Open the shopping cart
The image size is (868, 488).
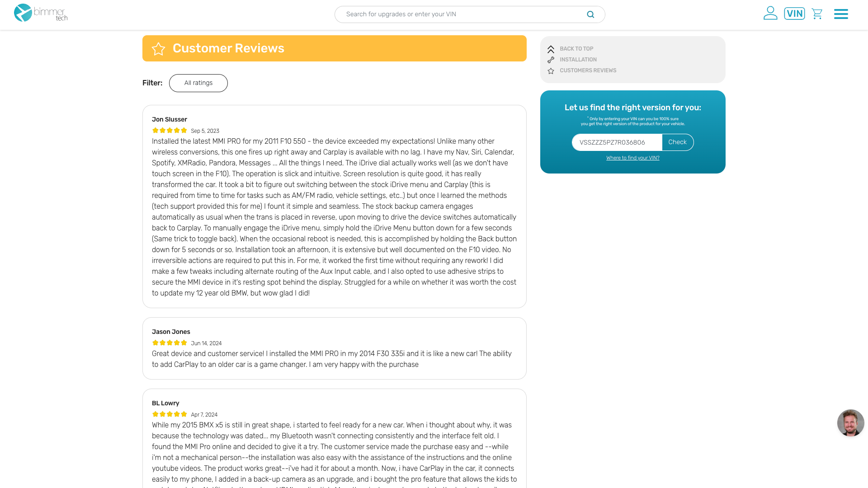click(817, 14)
